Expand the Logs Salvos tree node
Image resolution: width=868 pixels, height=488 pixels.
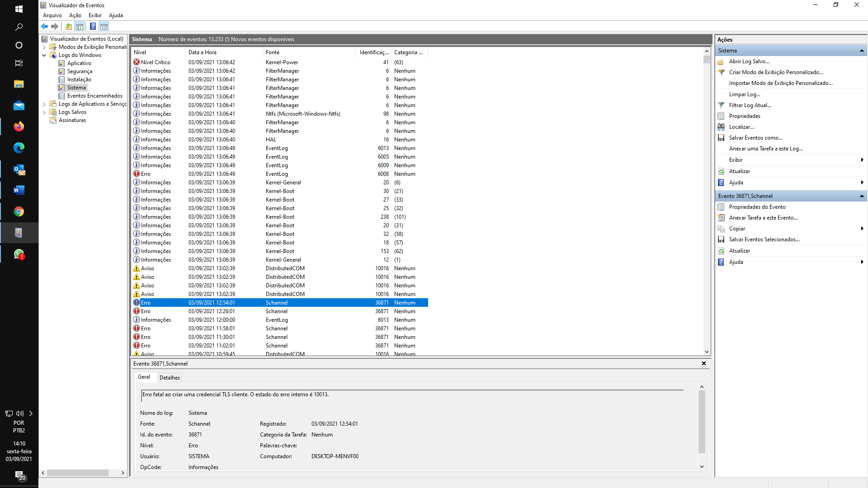(x=44, y=112)
